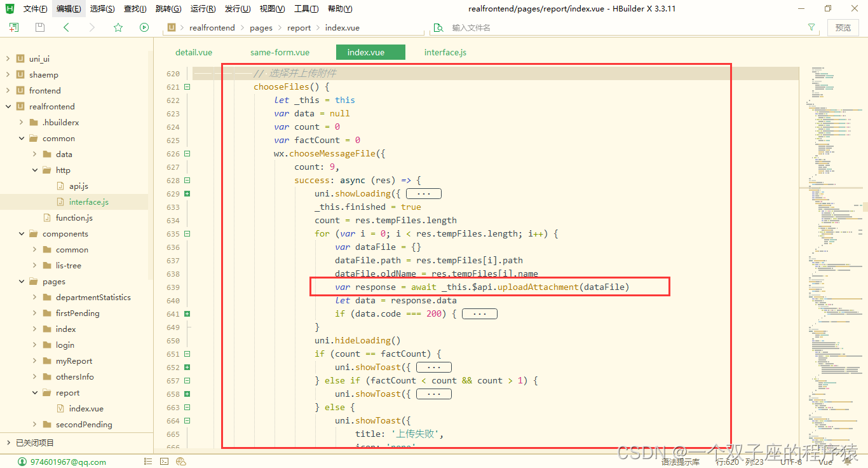Collapse the realfrontend project
Screen dimensions: 868x468
click(x=8, y=106)
